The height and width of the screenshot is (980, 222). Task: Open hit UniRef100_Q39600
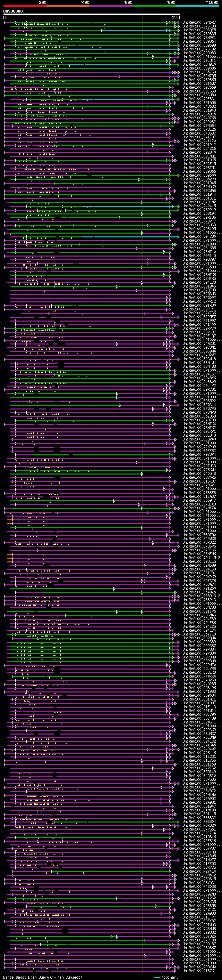tap(199, 175)
